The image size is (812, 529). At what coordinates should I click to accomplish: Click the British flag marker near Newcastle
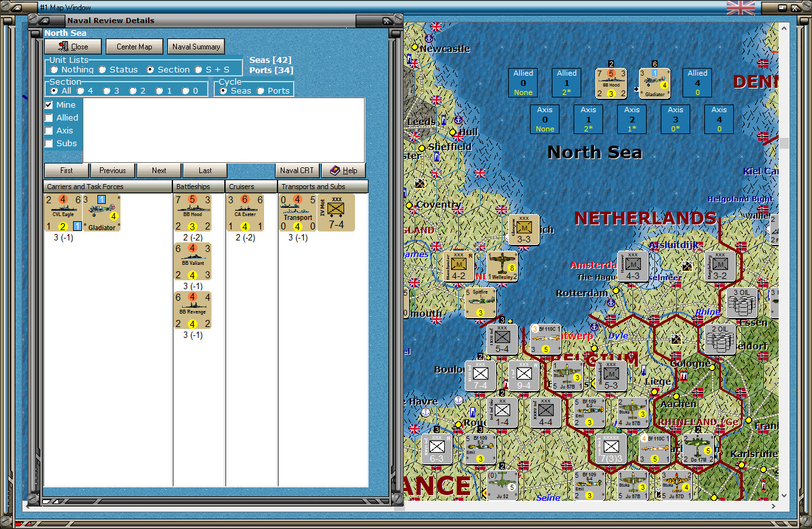pyautogui.click(x=435, y=28)
